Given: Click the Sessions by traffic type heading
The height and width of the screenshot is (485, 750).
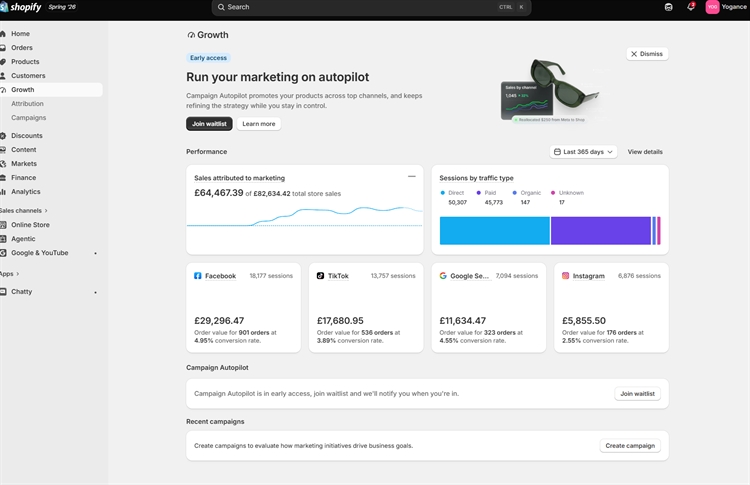Looking at the screenshot, I should [476, 178].
